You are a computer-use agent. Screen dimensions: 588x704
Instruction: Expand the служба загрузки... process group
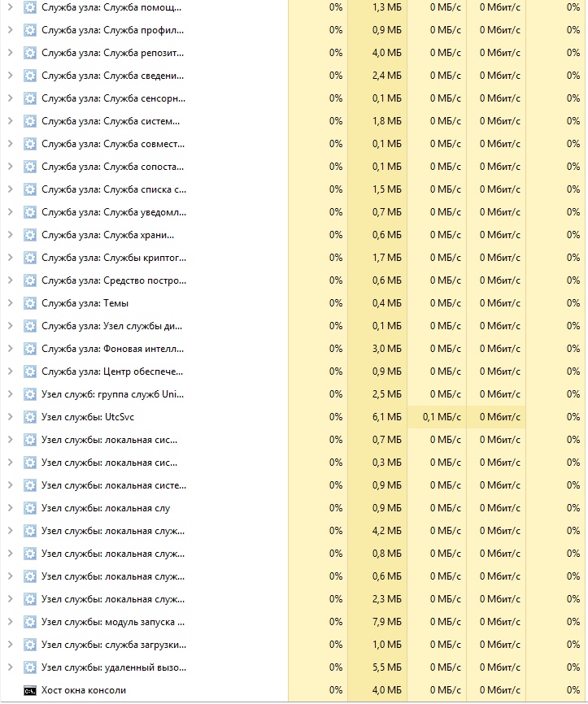10,645
